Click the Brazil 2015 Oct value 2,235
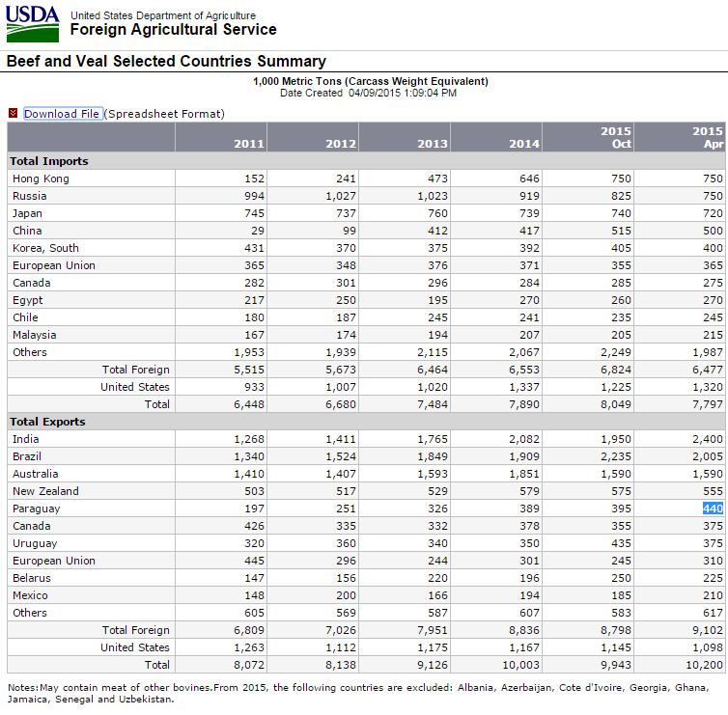 click(613, 456)
